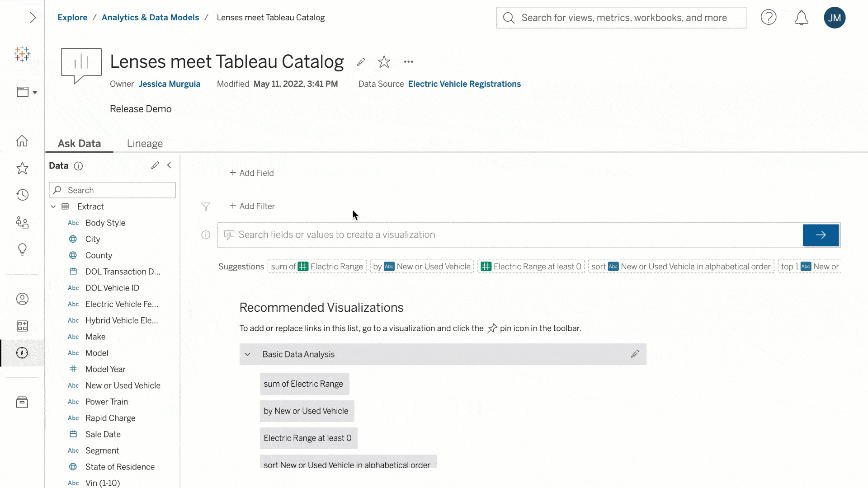
Task: Open the more options ellipsis menu
Action: pos(408,61)
